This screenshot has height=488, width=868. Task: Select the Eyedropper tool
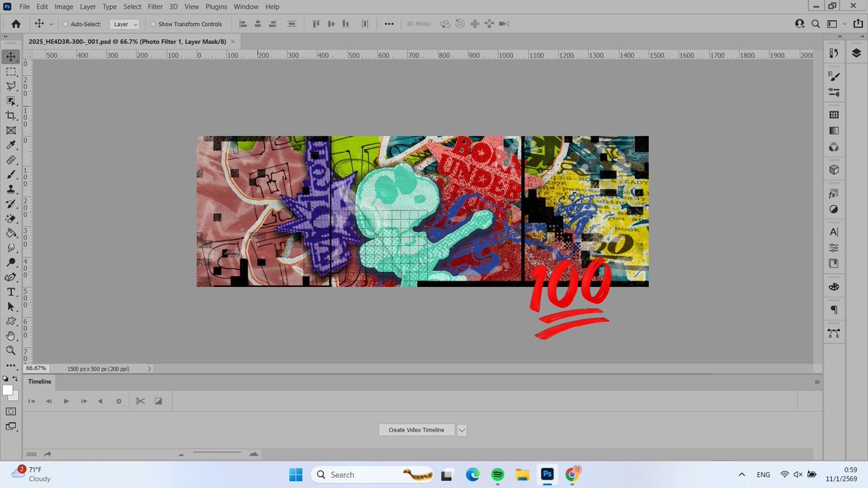(11, 145)
